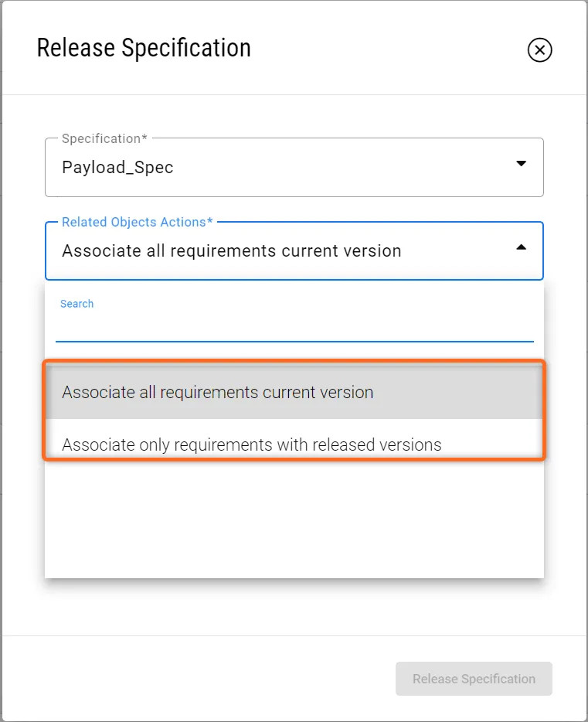This screenshot has width=588, height=722.
Task: Click the 'Related Objects Actions*' field label
Action: [x=137, y=222]
